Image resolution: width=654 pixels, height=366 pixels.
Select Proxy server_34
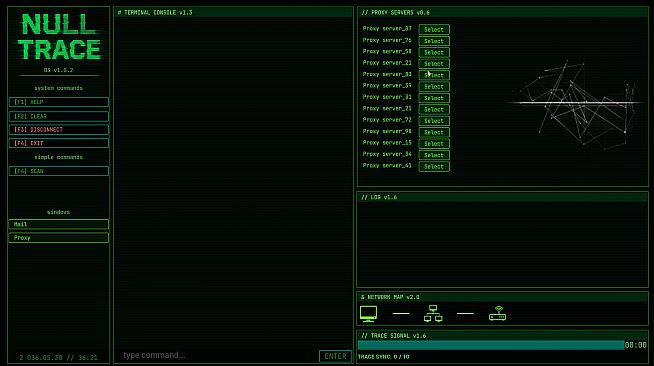pyautogui.click(x=434, y=155)
